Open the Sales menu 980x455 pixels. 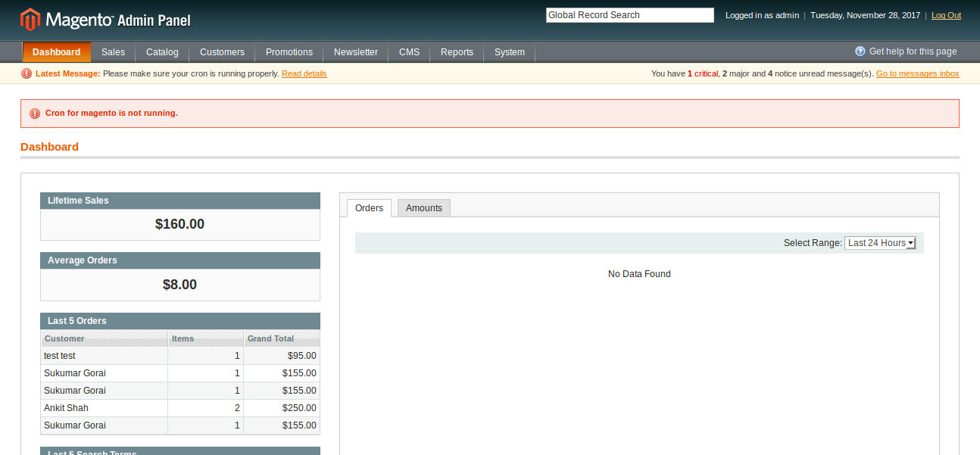click(113, 52)
